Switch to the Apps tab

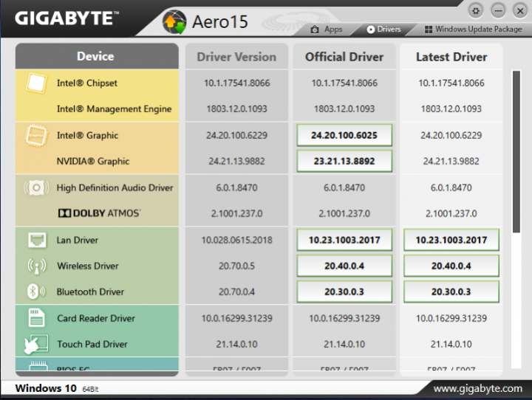point(327,30)
